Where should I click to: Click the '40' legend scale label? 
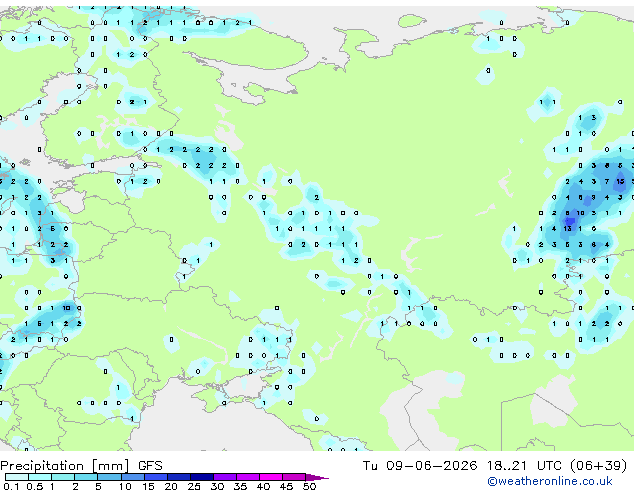pos(263,486)
